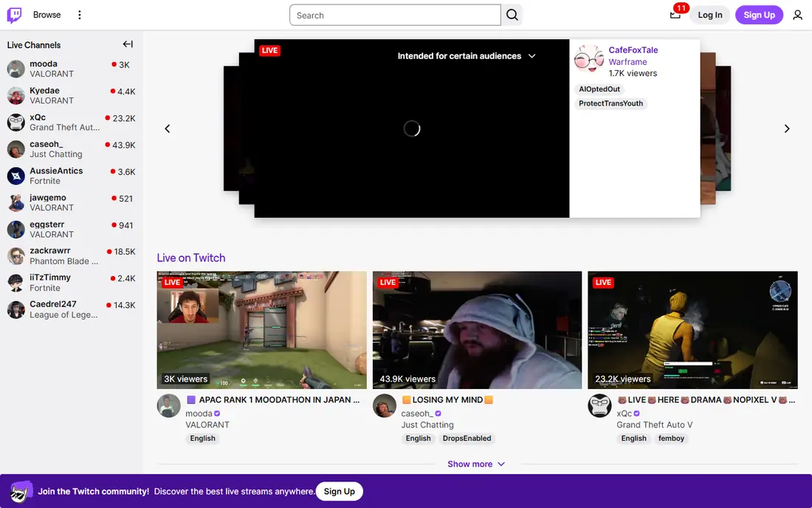Go to next carousel stream
This screenshot has height=508, width=812.
pos(787,128)
